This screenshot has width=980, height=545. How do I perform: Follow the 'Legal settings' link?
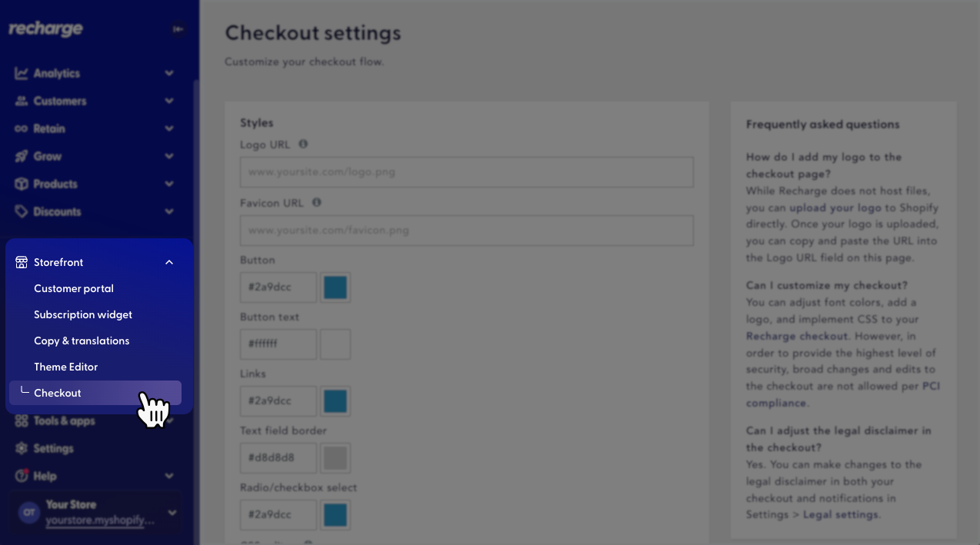coord(840,515)
